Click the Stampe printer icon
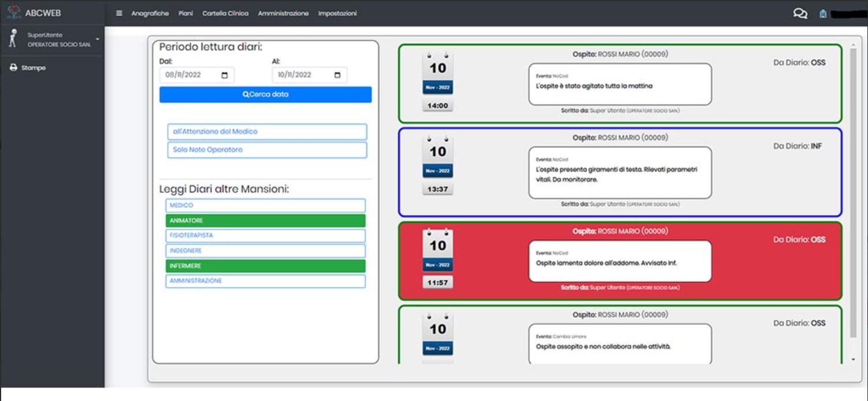The width and height of the screenshot is (868, 401). [x=13, y=66]
